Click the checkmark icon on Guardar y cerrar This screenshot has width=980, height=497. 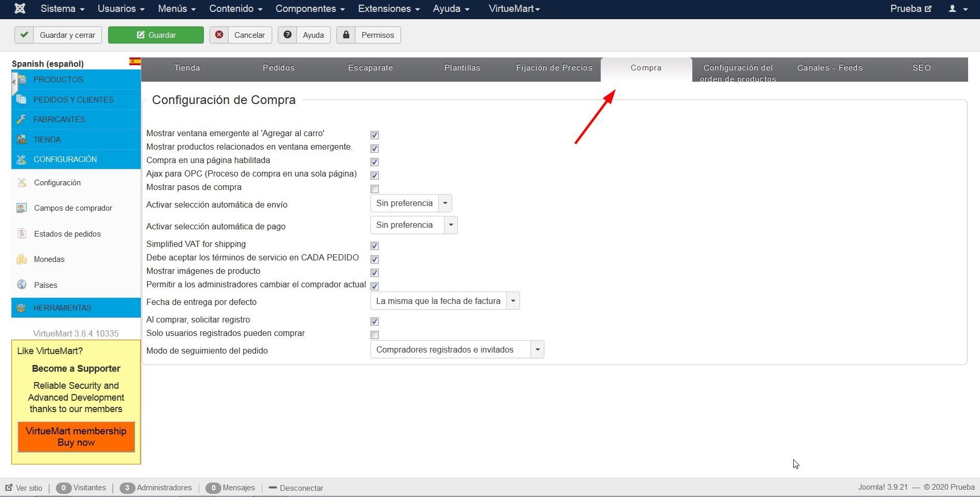click(x=24, y=35)
